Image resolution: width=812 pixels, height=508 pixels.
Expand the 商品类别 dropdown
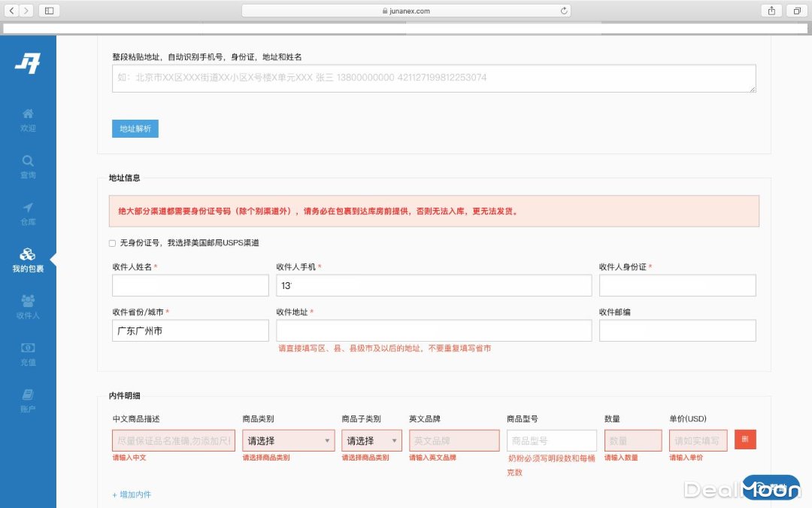pos(289,441)
